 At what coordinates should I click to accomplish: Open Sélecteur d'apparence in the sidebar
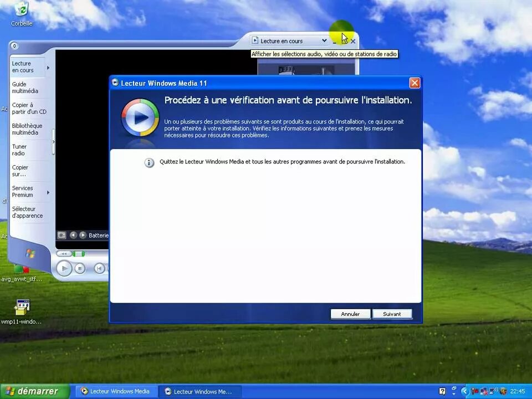[28, 212]
